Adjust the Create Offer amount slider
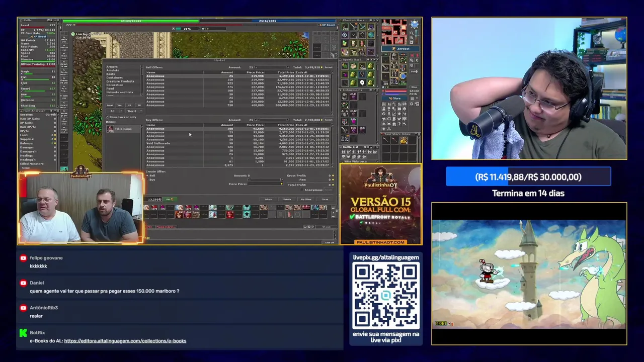The height and width of the screenshot is (362, 644). coord(265,179)
